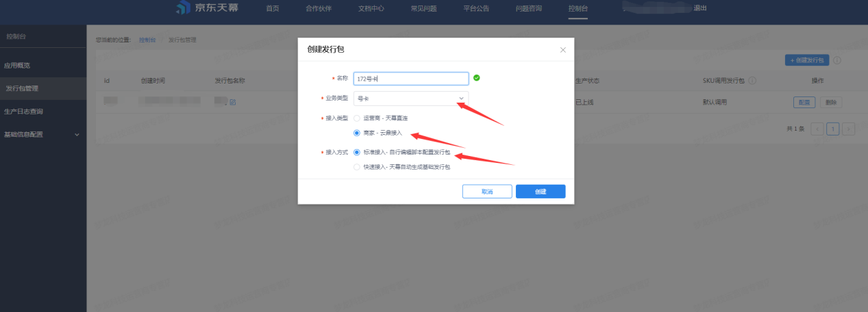Open 平台公告 in top navigation
The image size is (868, 312).
(476, 8)
